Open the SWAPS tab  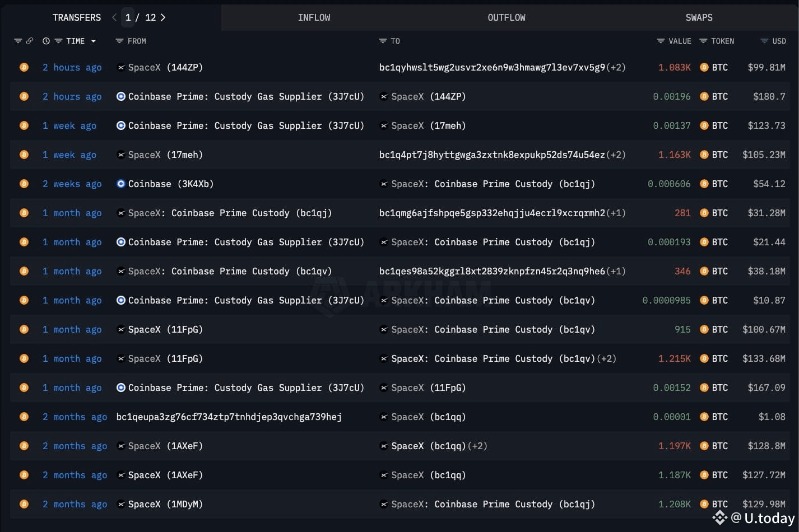[x=699, y=17]
